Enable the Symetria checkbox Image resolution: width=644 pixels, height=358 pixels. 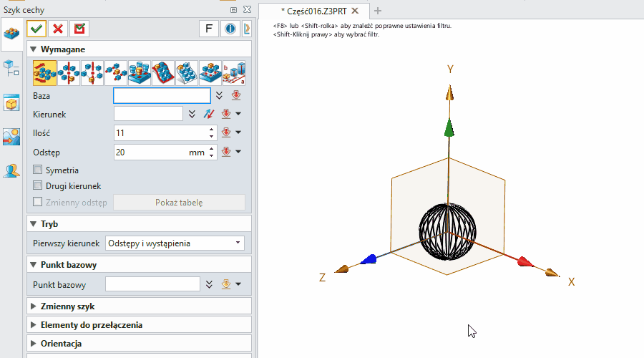(x=38, y=170)
